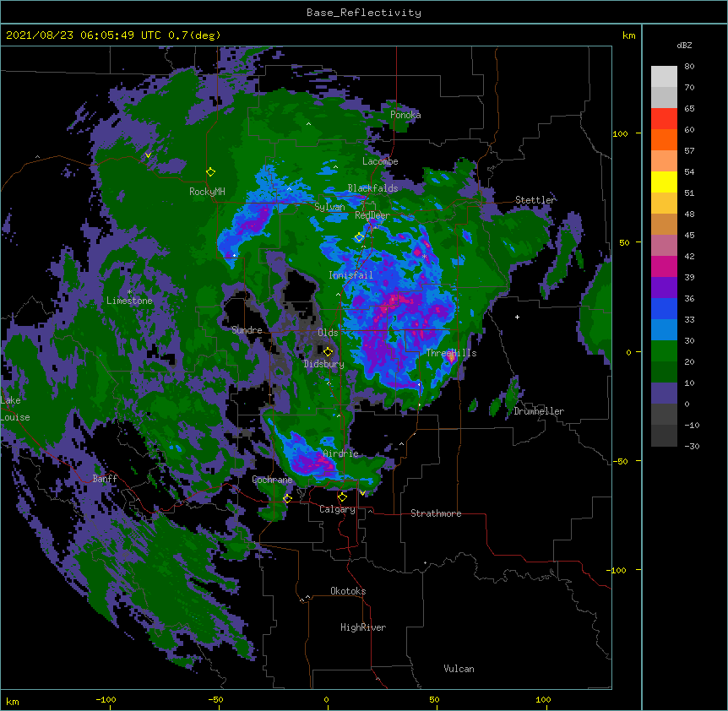Screen dimensions: 728x711
Task: Click the yellow diamond marker above RockyMH
Action: point(210,172)
